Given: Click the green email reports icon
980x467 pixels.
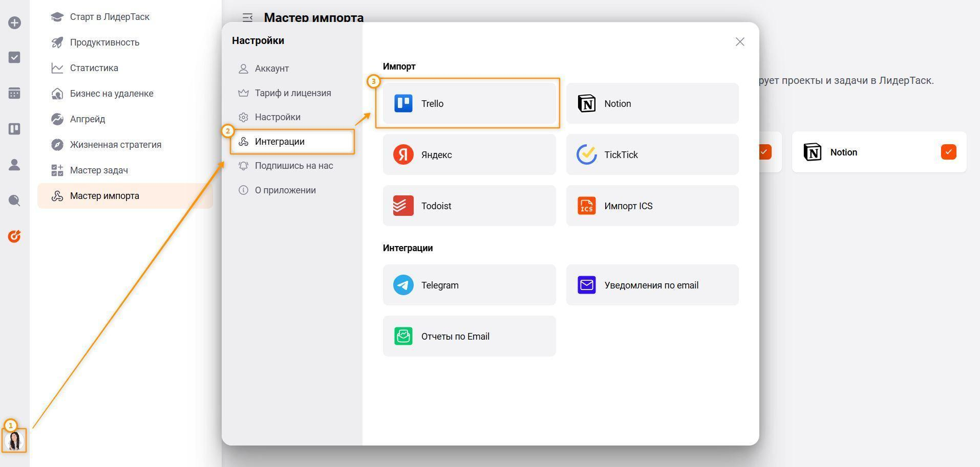Looking at the screenshot, I should (x=403, y=336).
